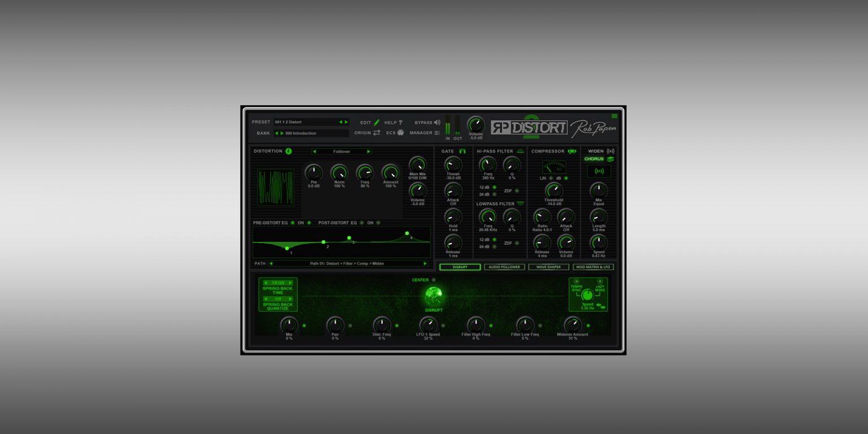
Task: Switch to the WAVE SHAPER tab
Action: point(548,267)
